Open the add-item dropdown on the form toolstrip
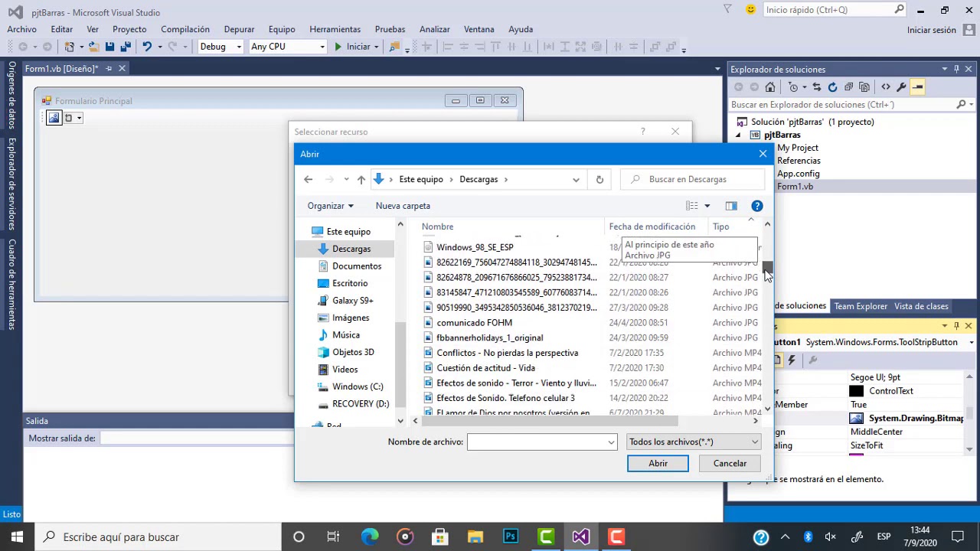 79,118
